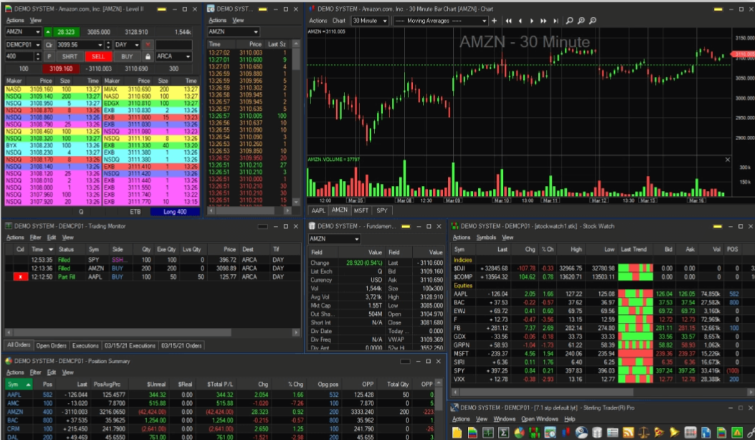This screenshot has height=440, width=755.
Task: Open the Open Windows menu
Action: (x=539, y=419)
